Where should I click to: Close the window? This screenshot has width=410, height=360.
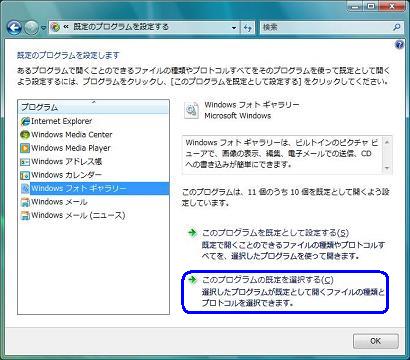pos(391,6)
